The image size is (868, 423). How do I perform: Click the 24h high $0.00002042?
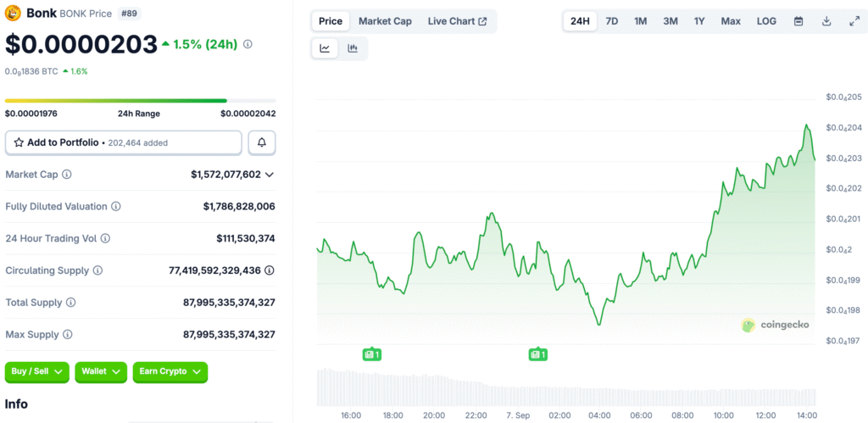248,114
